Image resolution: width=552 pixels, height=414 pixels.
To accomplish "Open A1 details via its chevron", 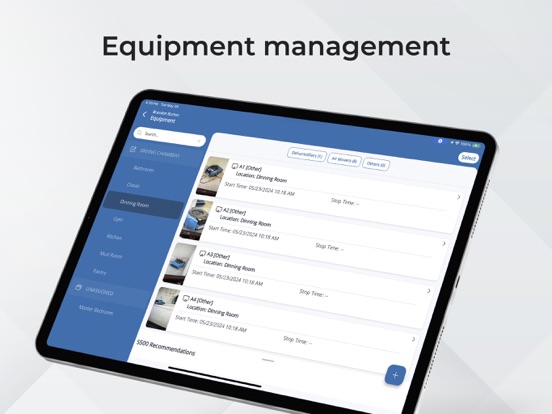I will [458, 197].
